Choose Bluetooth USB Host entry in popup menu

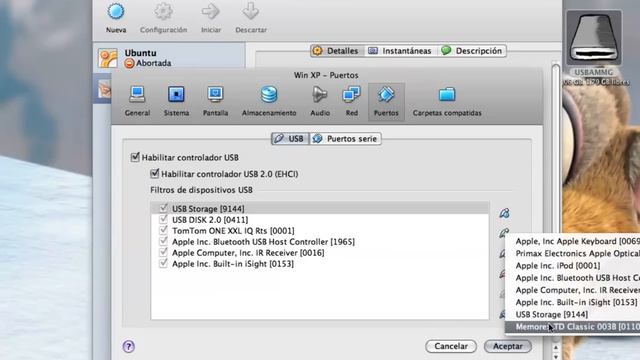tap(573, 278)
